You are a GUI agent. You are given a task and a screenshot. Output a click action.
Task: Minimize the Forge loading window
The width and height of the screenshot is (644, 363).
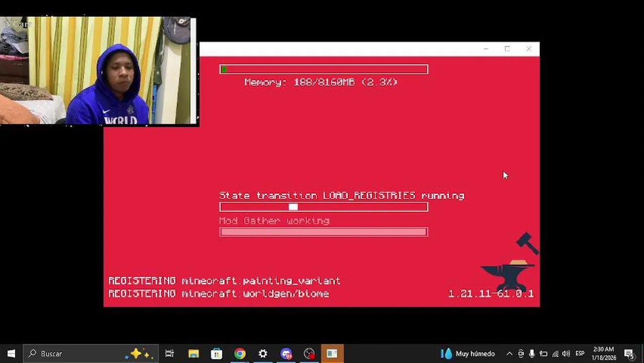pyautogui.click(x=486, y=49)
